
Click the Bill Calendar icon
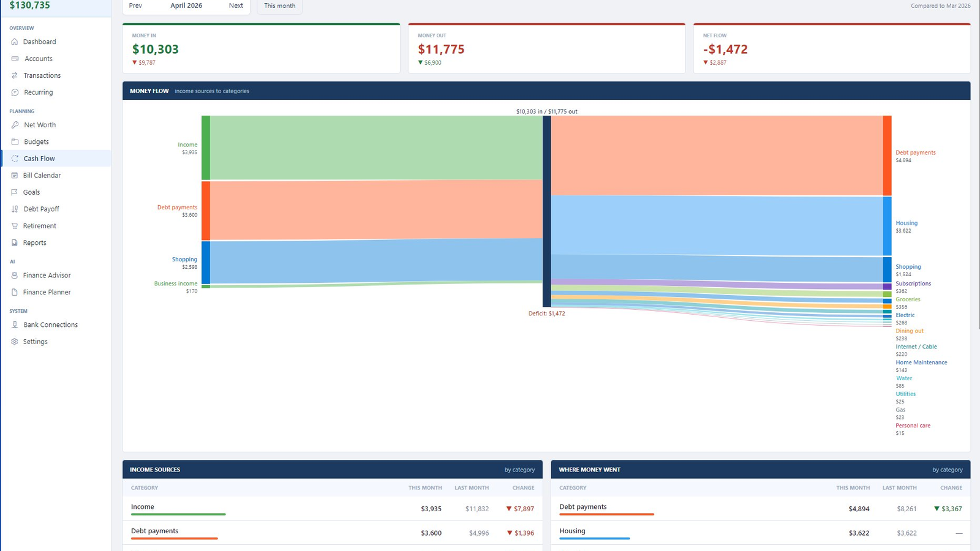15,175
